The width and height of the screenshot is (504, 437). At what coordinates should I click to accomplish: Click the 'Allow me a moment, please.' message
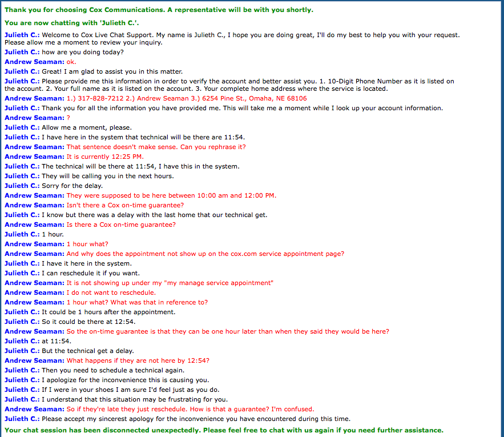(x=68, y=127)
